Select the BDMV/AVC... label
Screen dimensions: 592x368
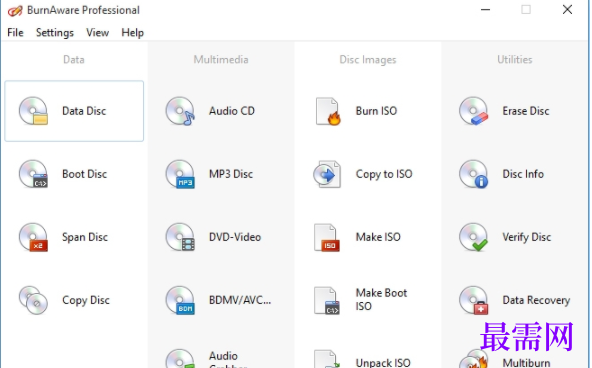(240, 300)
